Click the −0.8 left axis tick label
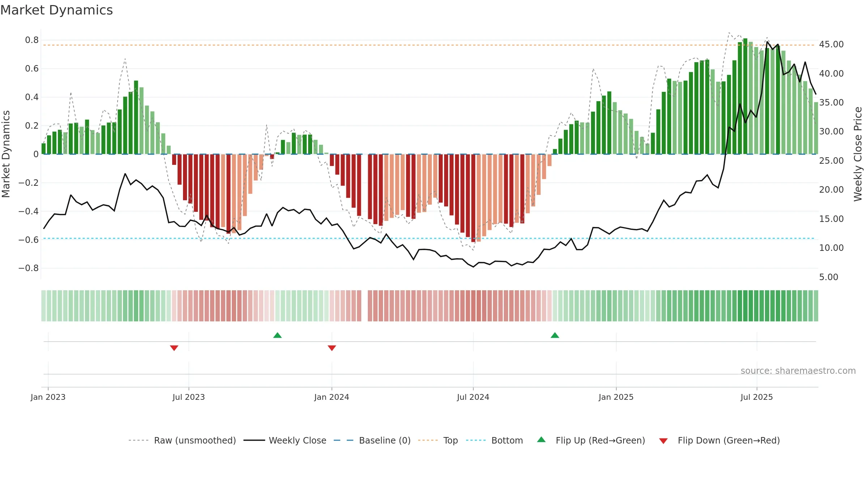The image size is (868, 488). [29, 268]
